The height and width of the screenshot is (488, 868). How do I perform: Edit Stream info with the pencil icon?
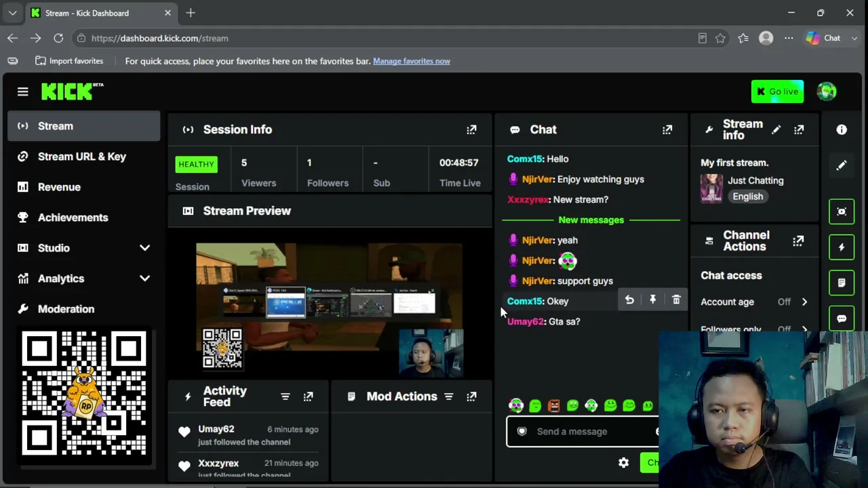[x=776, y=129]
